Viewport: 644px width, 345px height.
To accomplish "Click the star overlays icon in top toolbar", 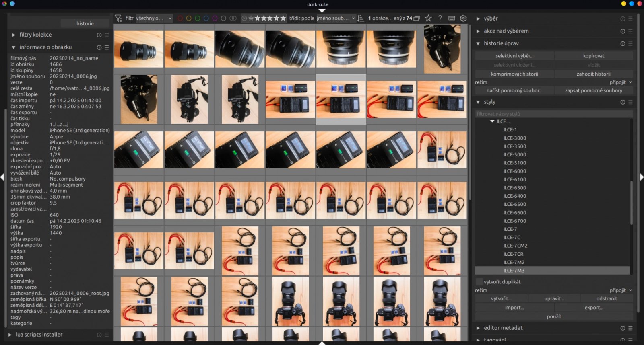I will click(428, 18).
